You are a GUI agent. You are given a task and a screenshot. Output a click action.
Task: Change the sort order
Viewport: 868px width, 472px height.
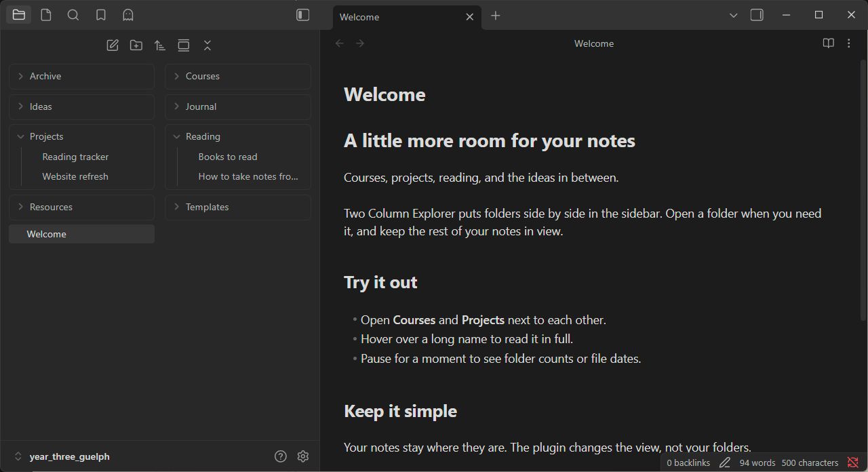click(160, 45)
